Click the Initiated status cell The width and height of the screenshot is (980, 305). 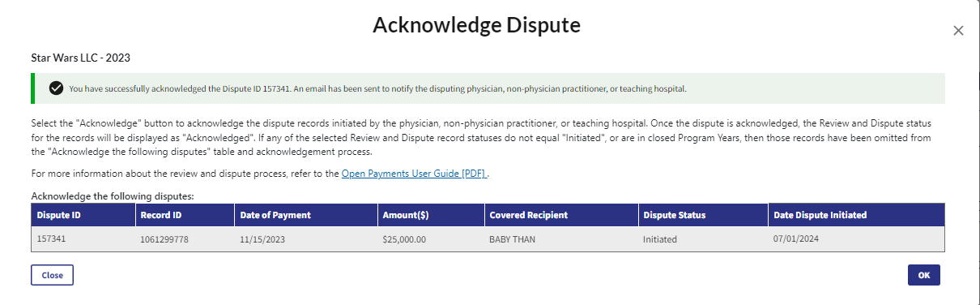click(x=703, y=239)
